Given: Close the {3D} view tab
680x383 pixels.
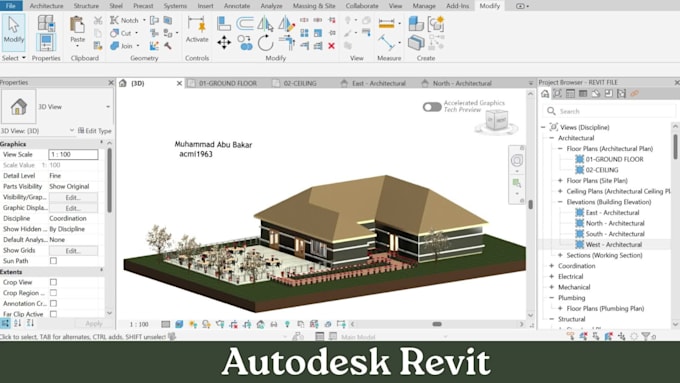Looking at the screenshot, I should pyautogui.click(x=179, y=83).
